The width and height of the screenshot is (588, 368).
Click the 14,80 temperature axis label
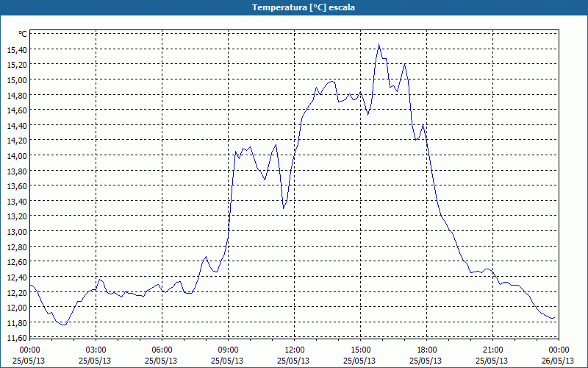(16, 95)
